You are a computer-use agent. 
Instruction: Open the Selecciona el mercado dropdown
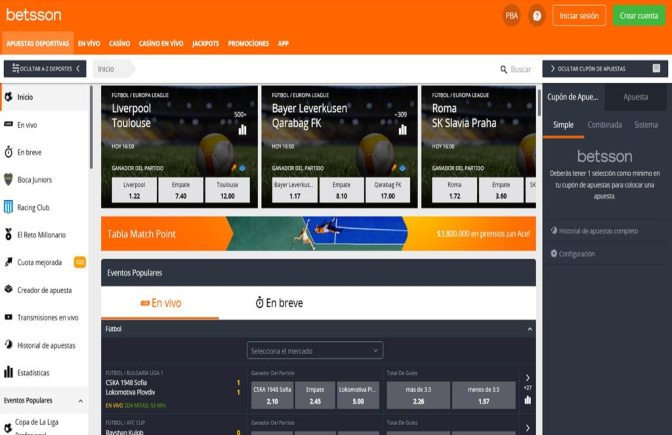pyautogui.click(x=315, y=351)
